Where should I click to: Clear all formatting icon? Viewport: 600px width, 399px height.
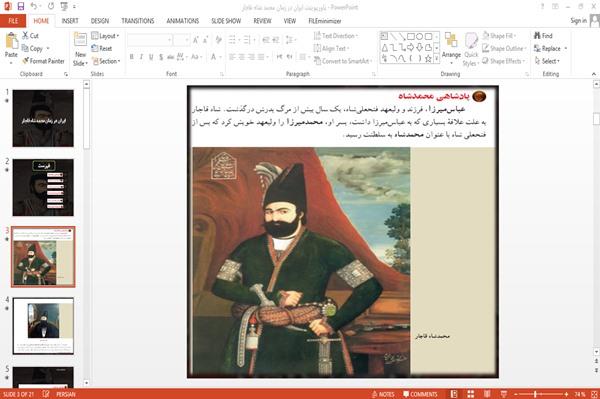(218, 40)
